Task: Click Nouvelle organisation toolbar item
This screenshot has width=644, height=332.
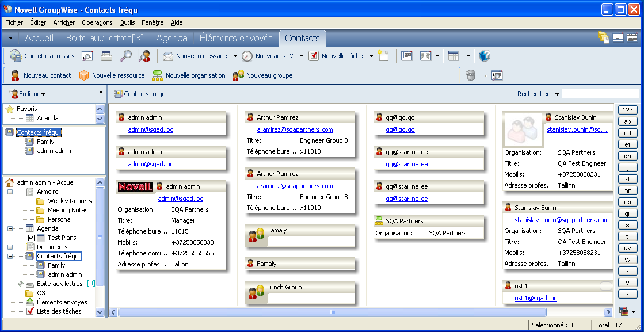Action: (189, 75)
